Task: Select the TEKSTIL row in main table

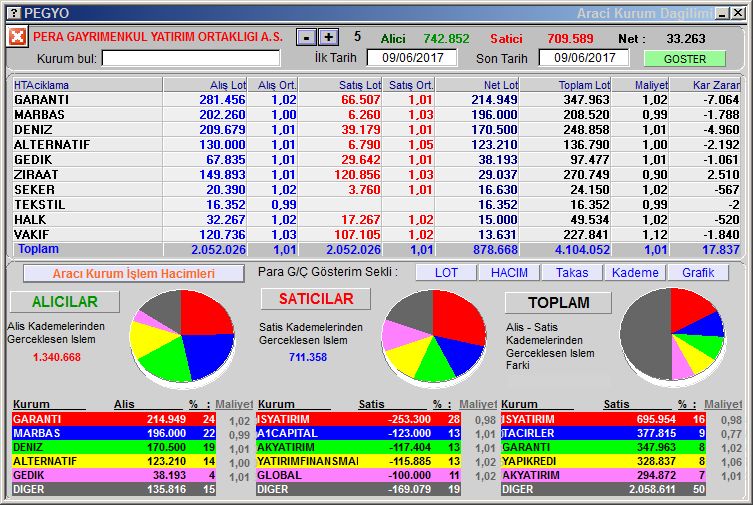Action: 376,204
